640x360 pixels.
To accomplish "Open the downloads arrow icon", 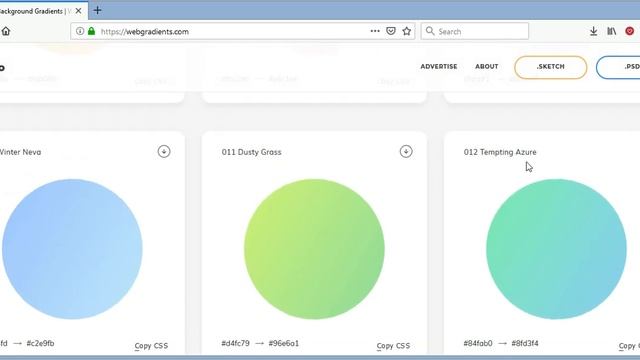I will (593, 31).
